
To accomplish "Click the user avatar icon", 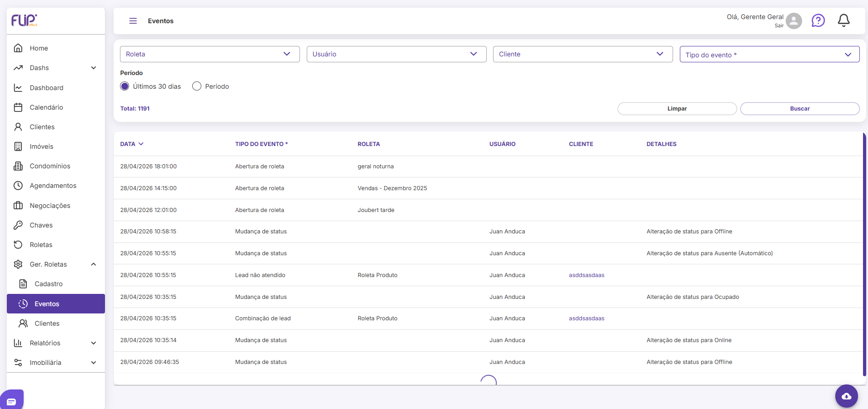I will (793, 20).
